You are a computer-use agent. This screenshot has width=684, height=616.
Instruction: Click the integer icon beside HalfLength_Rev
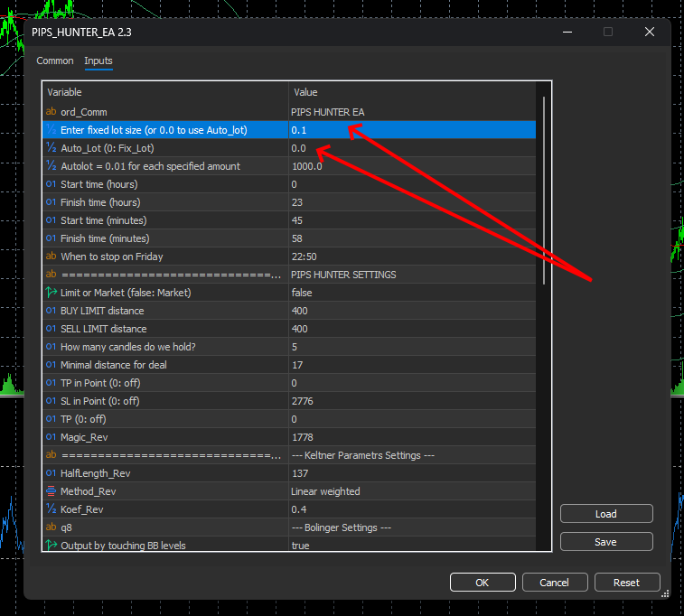click(x=51, y=473)
